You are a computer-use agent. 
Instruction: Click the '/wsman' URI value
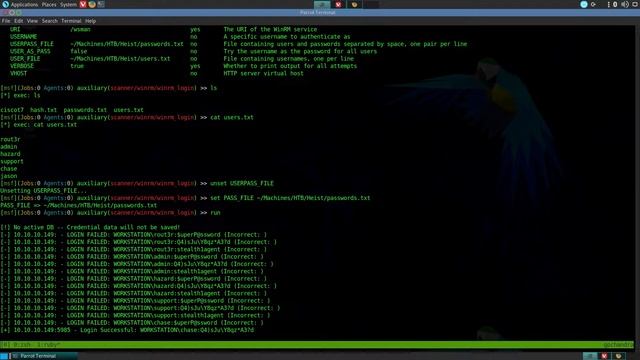tap(80, 29)
